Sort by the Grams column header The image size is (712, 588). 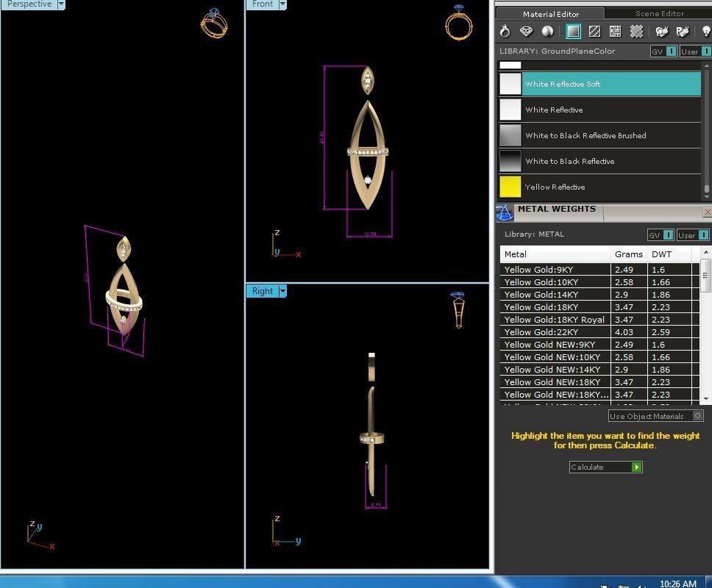(x=629, y=254)
